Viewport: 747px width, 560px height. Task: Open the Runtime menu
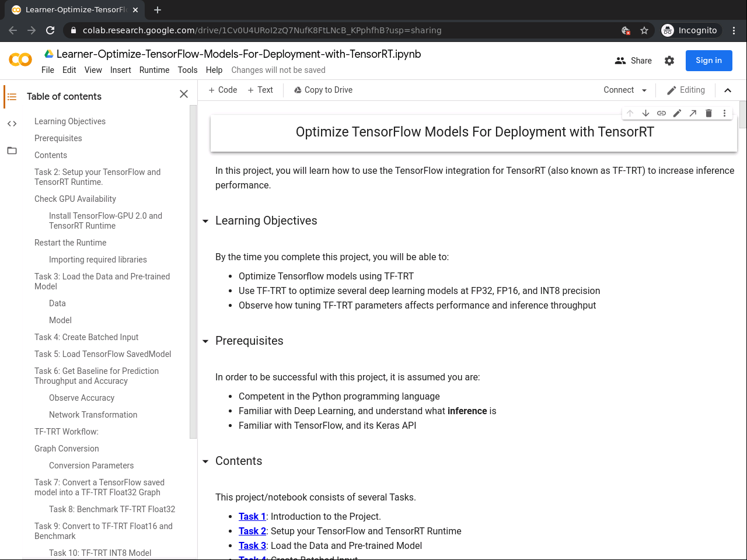154,70
